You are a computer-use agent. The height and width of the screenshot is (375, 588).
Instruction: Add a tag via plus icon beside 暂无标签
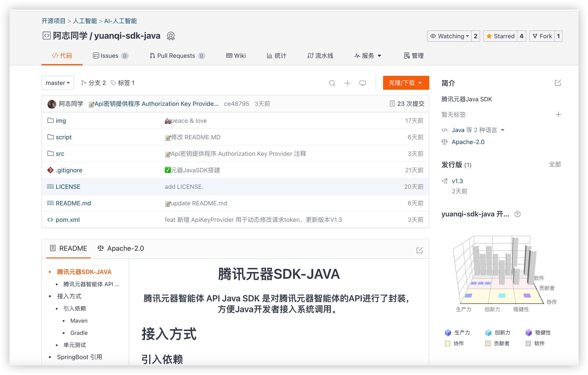558,114
